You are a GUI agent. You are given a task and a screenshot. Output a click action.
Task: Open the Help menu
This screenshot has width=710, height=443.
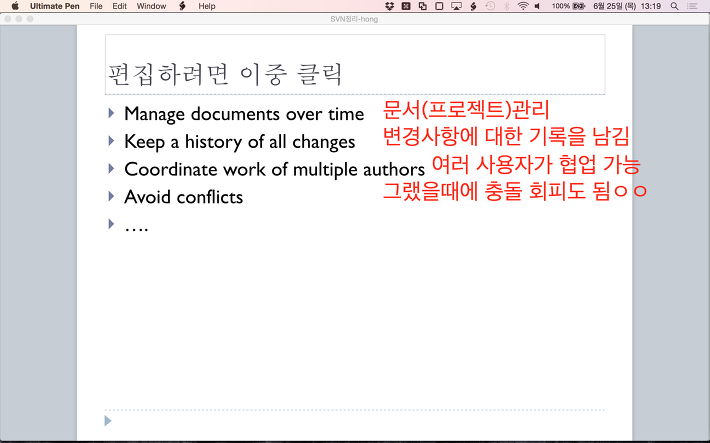coord(206,6)
